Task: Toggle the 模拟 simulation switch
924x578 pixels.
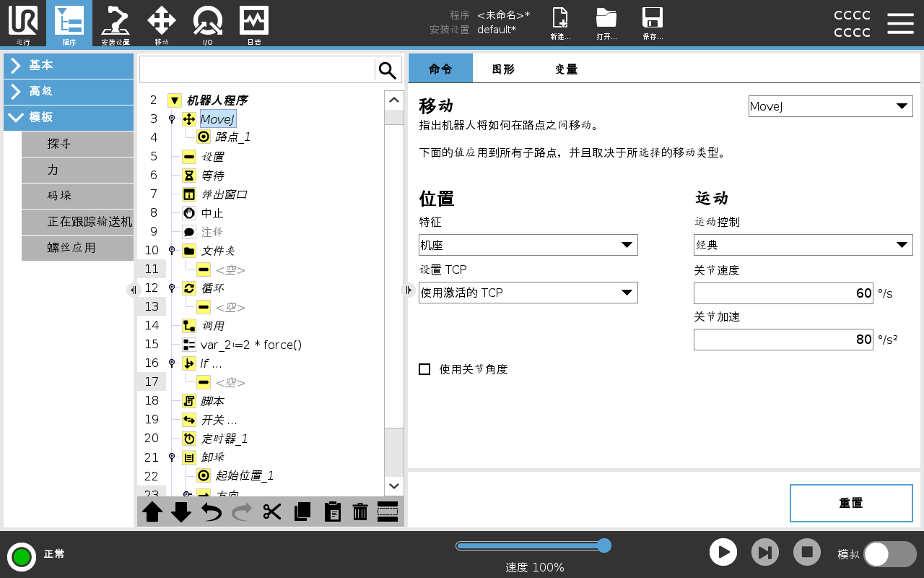Action: coord(889,553)
